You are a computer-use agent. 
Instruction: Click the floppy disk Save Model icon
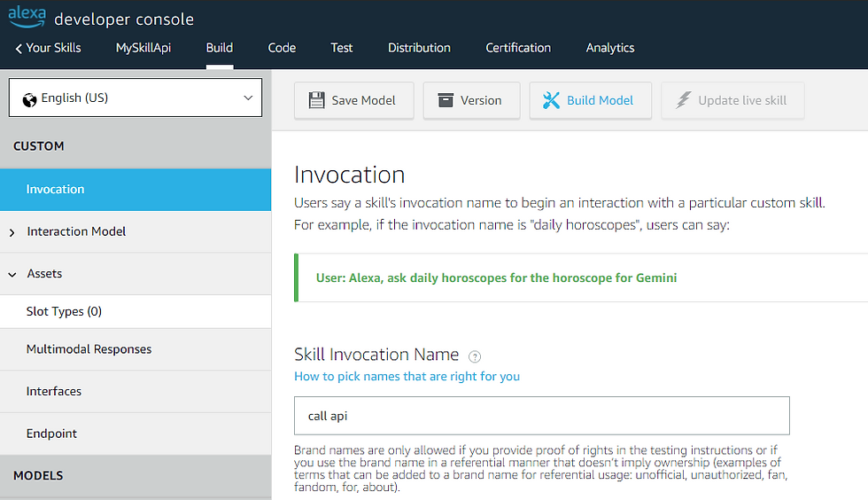pyautogui.click(x=317, y=100)
